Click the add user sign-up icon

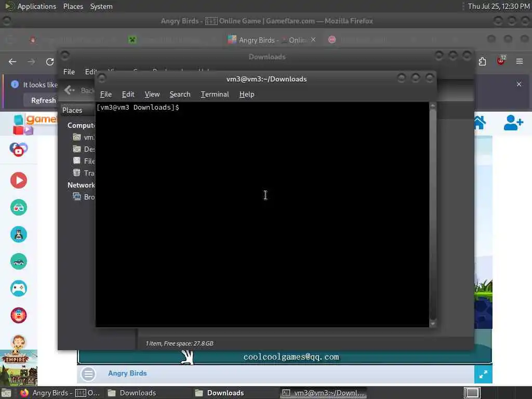tap(513, 123)
